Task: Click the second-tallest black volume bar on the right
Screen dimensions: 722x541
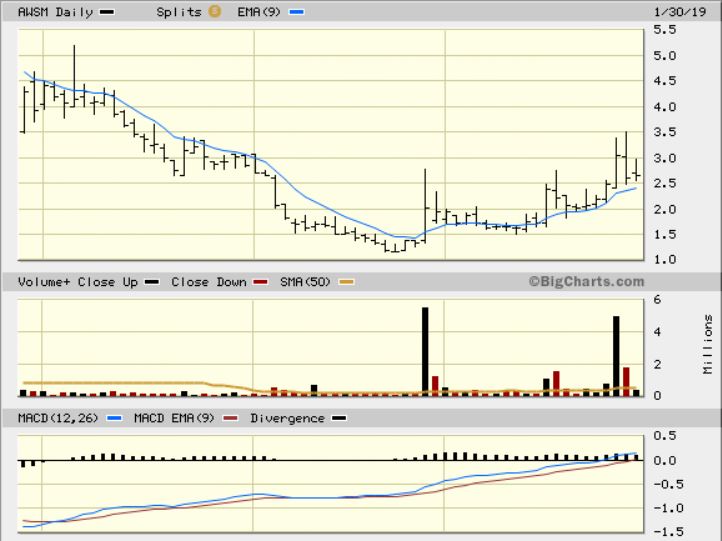Action: tap(616, 355)
